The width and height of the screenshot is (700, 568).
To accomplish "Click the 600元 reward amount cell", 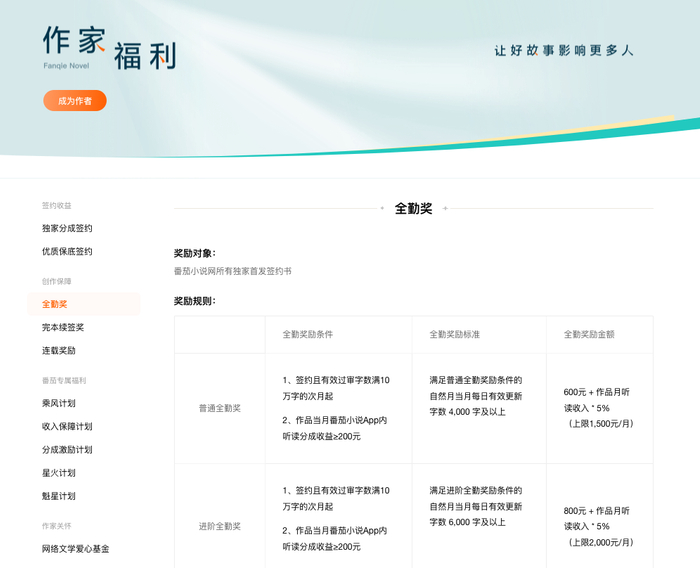I will [x=598, y=408].
